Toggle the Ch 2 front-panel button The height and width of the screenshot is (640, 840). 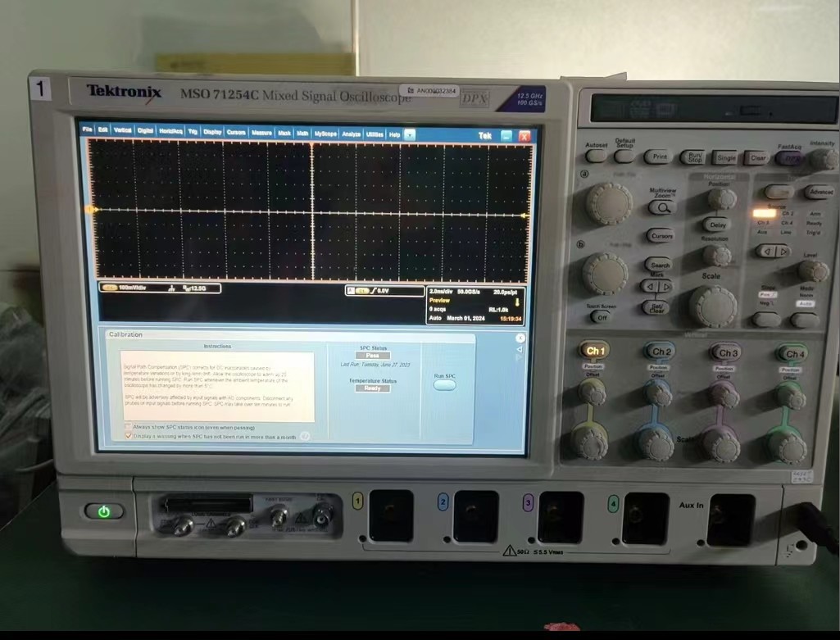pos(660,352)
